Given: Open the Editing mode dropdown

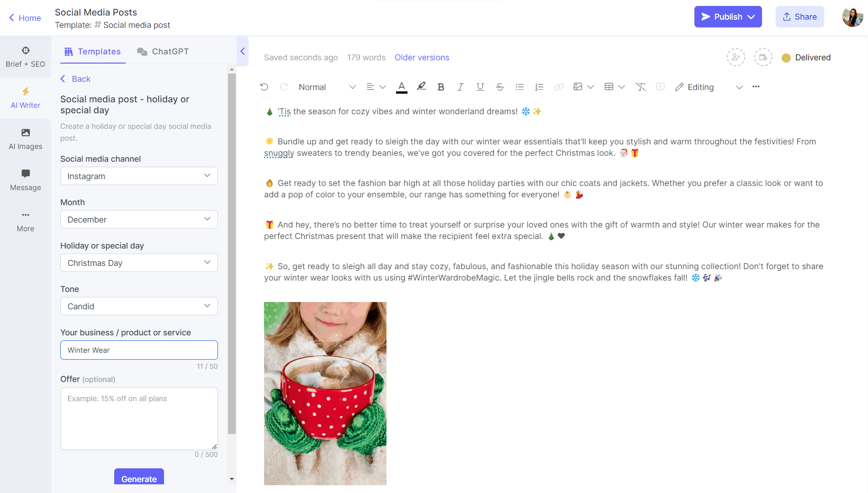Looking at the screenshot, I should tap(709, 87).
